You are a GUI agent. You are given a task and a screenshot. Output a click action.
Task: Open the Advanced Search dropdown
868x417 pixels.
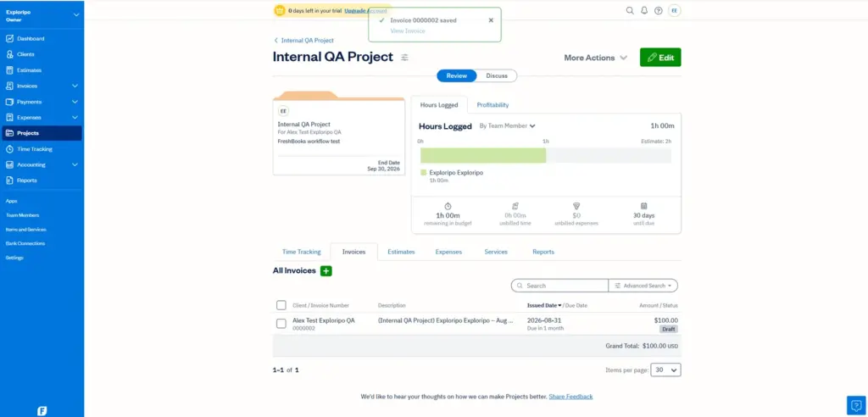tap(643, 286)
